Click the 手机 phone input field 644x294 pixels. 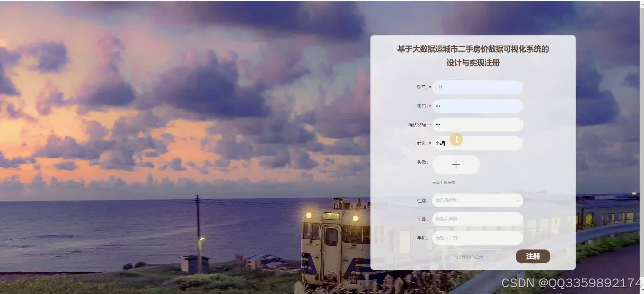[x=477, y=238]
